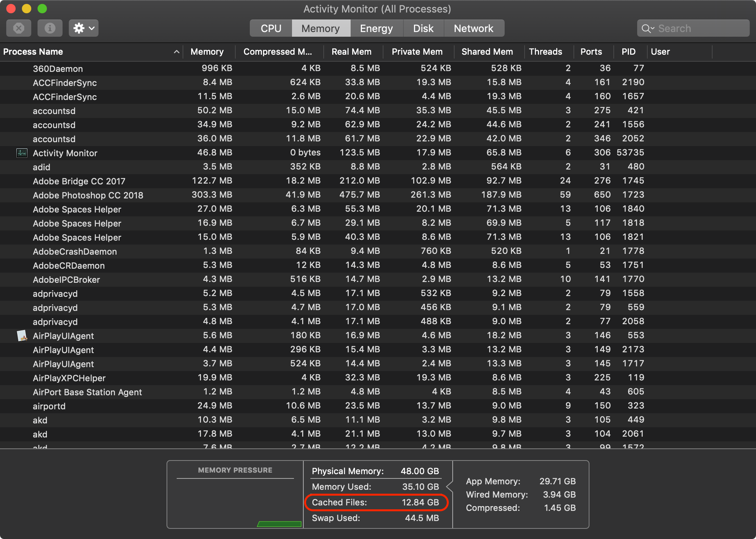Image resolution: width=756 pixels, height=539 pixels.
Task: Click the green maximize window button
Action: (x=42, y=8)
